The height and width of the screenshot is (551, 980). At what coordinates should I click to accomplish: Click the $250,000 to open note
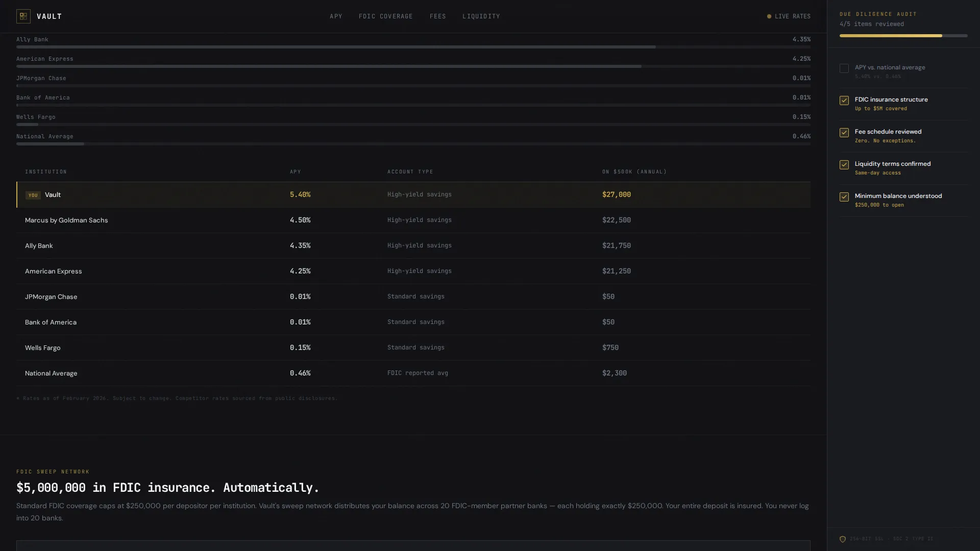[x=879, y=205]
